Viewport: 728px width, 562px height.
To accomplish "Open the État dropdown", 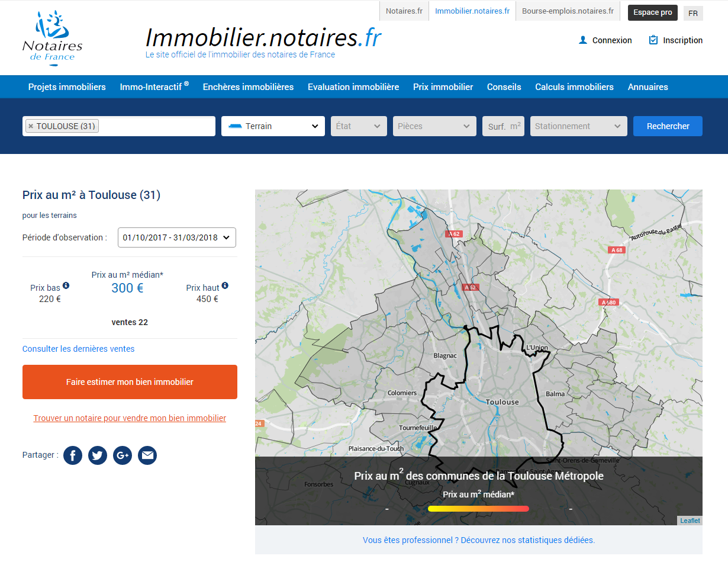I will pyautogui.click(x=359, y=126).
